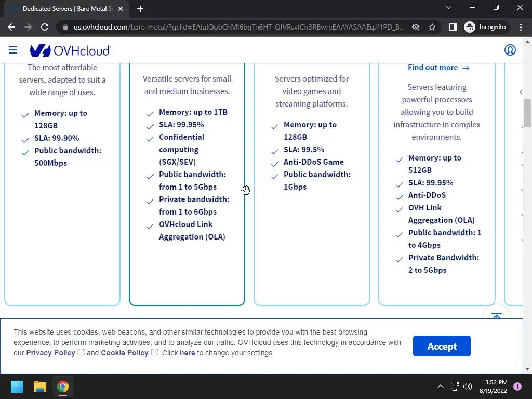Click the 'SLA: 99.90%' feature
The width and height of the screenshot is (532, 399).
(57, 138)
